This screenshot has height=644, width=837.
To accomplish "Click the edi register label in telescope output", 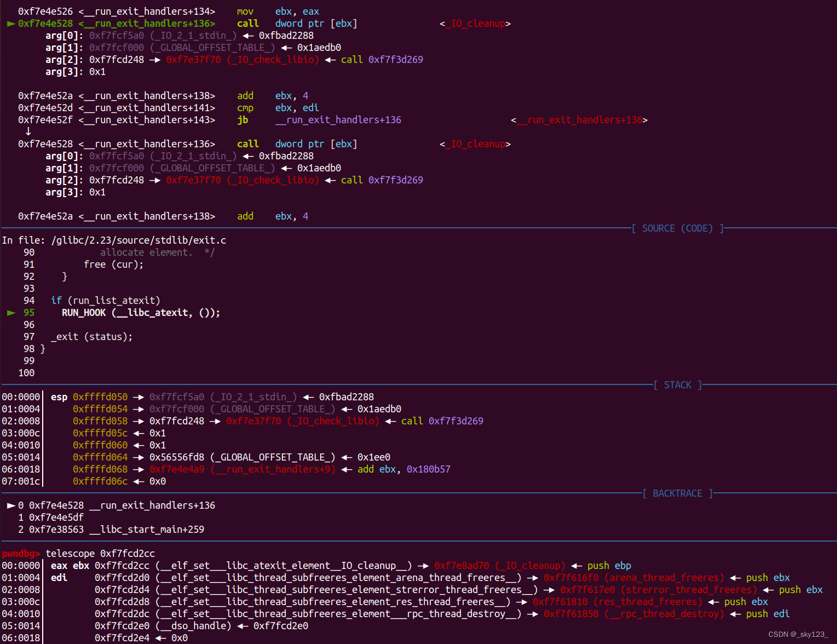I will coord(59,578).
